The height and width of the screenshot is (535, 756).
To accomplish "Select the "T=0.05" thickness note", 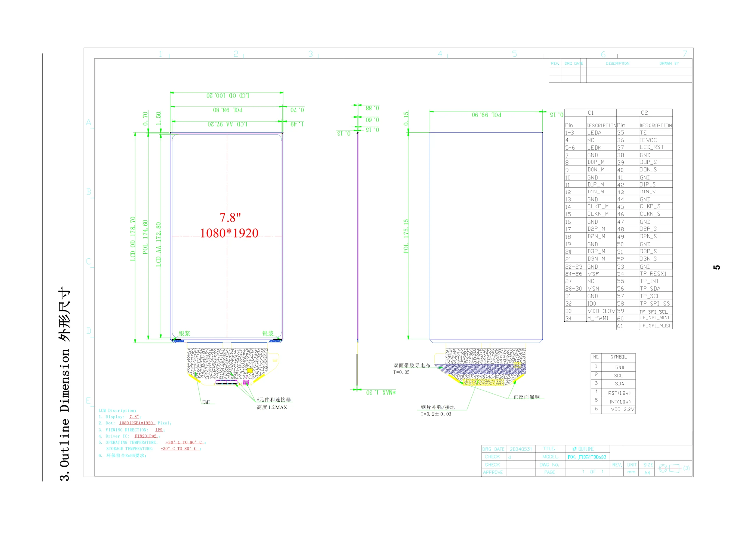I will tap(401, 372).
